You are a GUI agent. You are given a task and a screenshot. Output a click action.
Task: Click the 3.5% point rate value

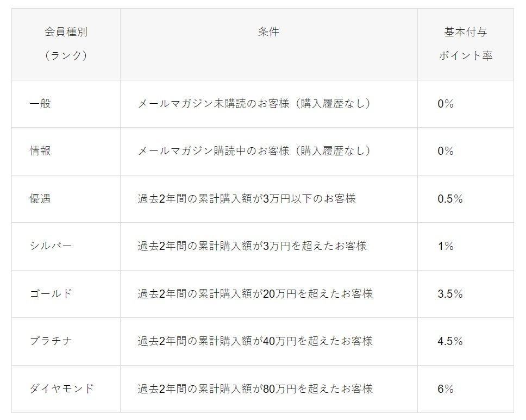450,294
